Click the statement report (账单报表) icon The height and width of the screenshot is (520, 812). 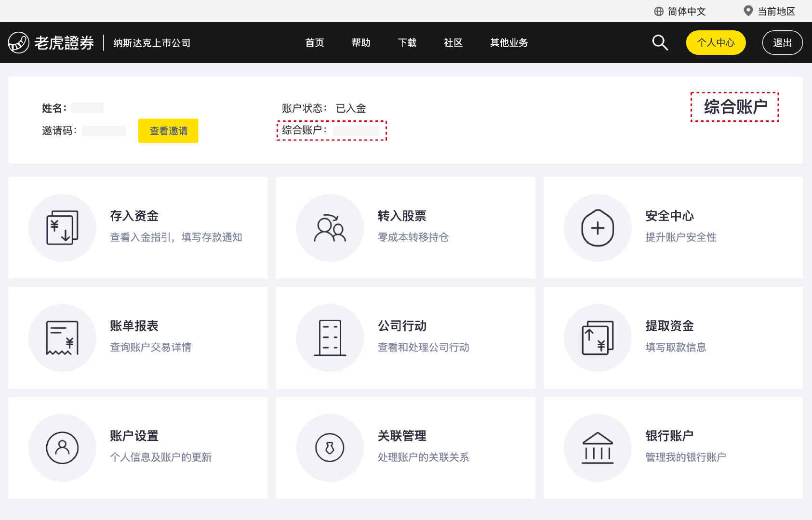tap(62, 338)
